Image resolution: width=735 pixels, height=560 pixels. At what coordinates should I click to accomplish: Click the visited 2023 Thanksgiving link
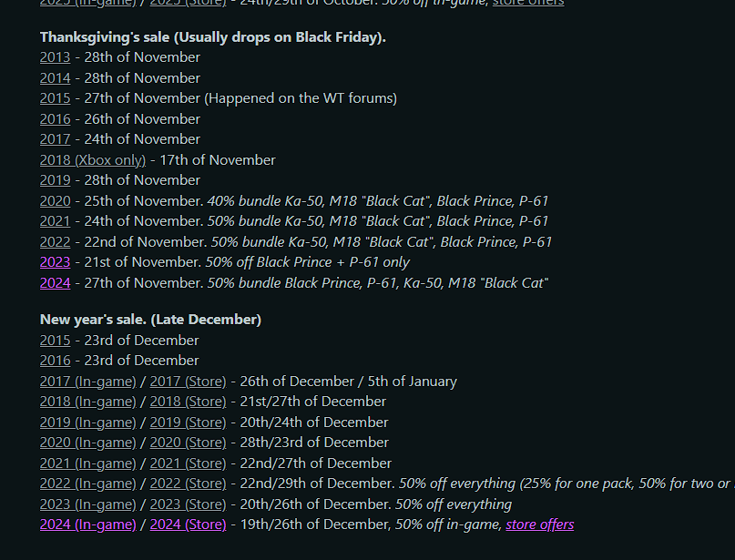click(x=55, y=262)
